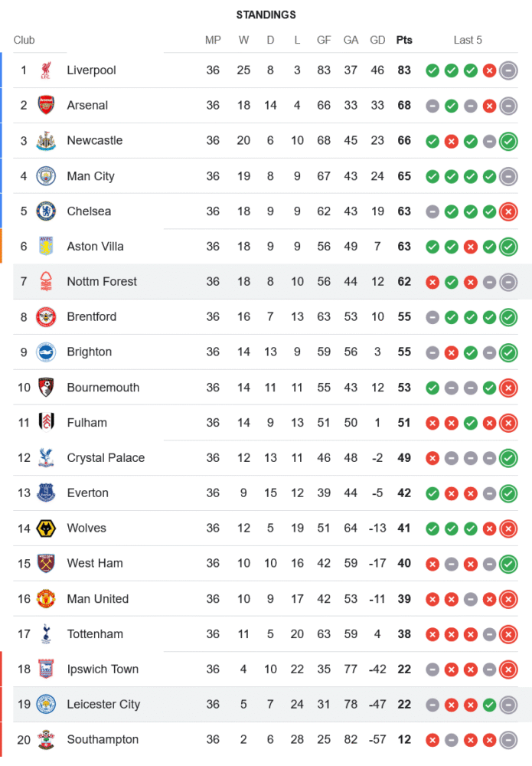Click the Chelsea club badge

(x=47, y=211)
